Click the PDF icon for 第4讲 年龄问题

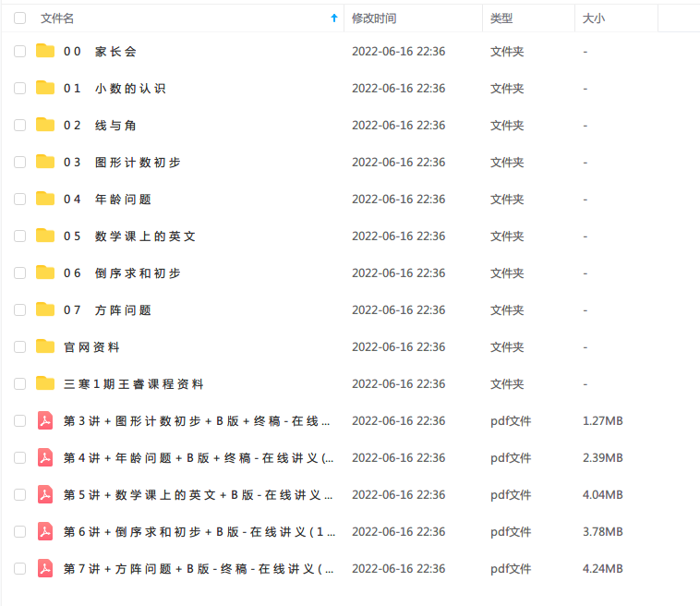[45, 457]
